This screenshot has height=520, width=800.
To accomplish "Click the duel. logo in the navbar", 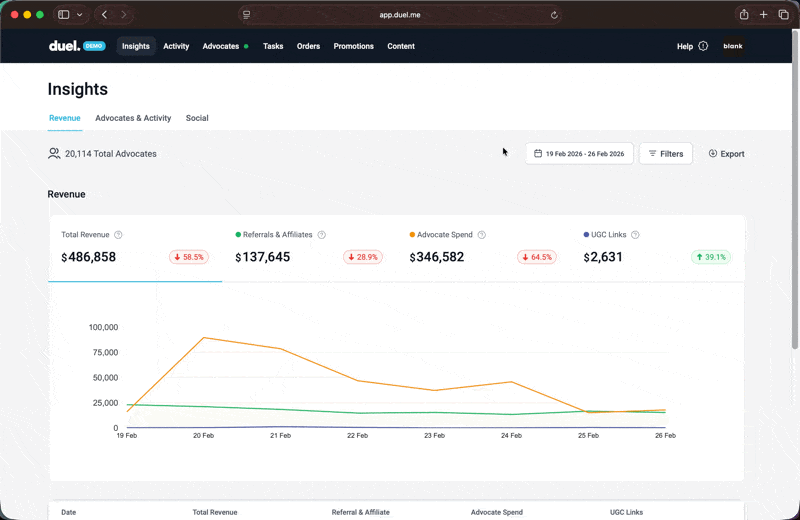I will 64,46.
